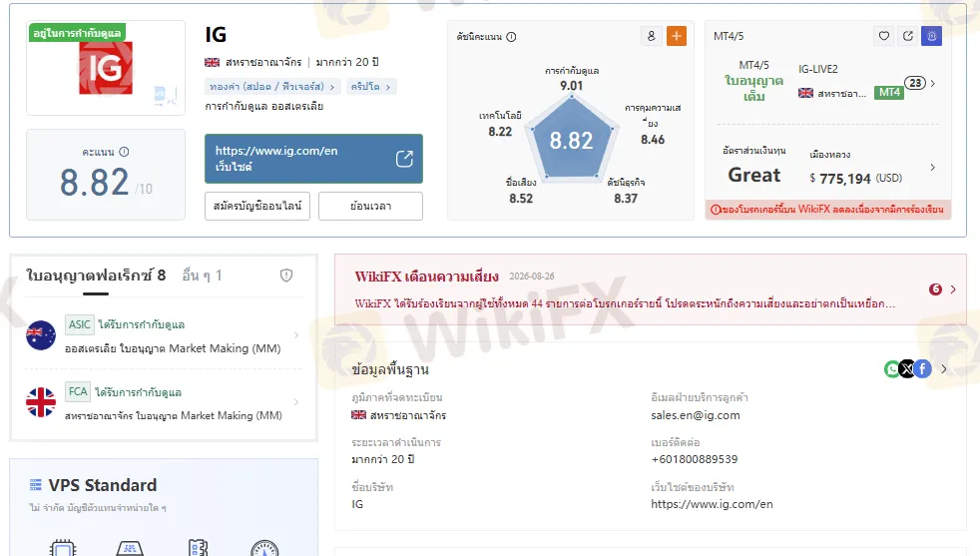
Task: Expand the ASIC license row chevron
Action: [296, 335]
